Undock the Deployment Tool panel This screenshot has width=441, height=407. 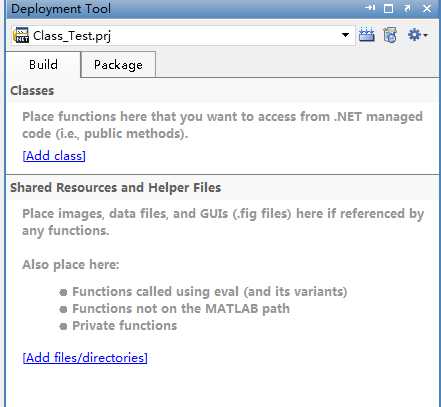pos(407,8)
